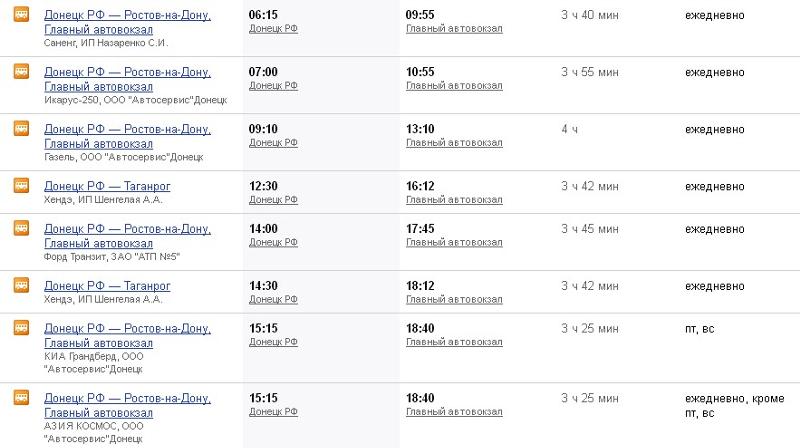Open the Донецк РФ — Таганрог route at 14:30

[107, 286]
